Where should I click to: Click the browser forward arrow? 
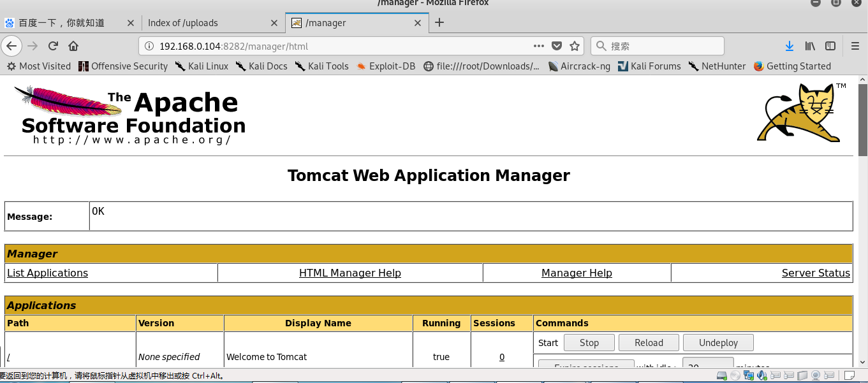(33, 46)
